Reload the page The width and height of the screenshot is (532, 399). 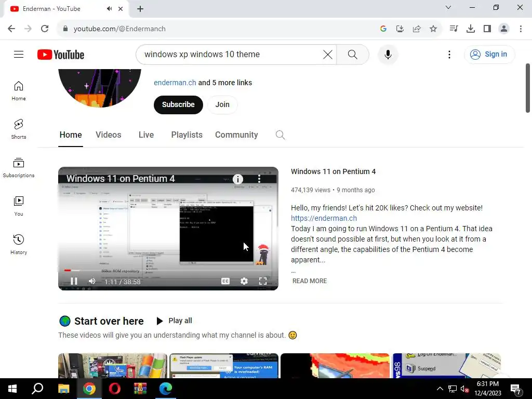point(45,29)
